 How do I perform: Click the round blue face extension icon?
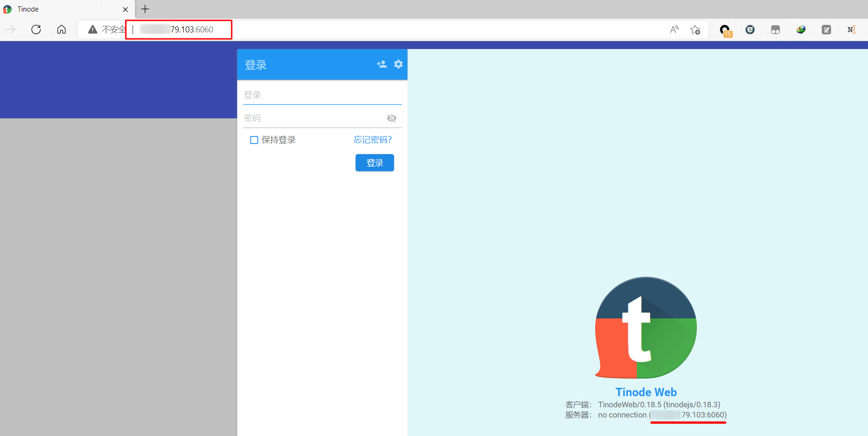(750, 30)
